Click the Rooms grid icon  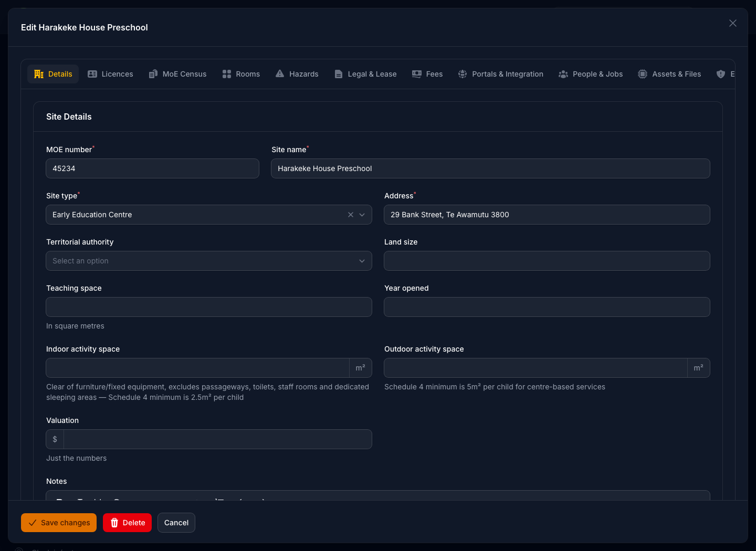click(x=227, y=74)
